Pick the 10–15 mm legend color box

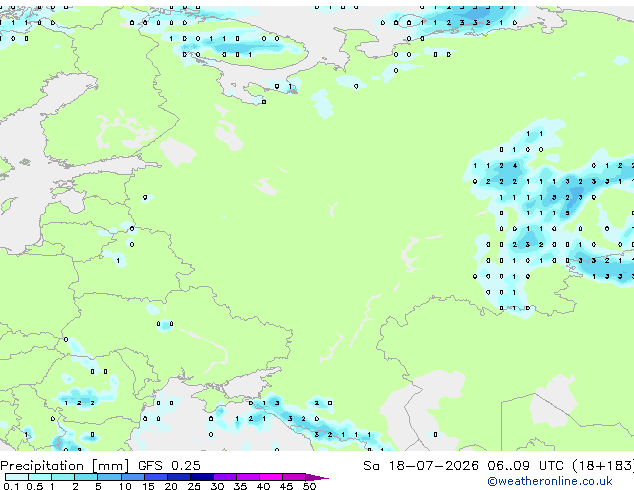(x=132, y=477)
